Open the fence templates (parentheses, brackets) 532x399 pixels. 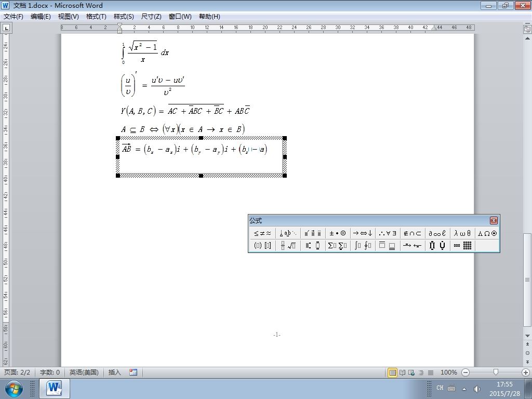[262, 245]
